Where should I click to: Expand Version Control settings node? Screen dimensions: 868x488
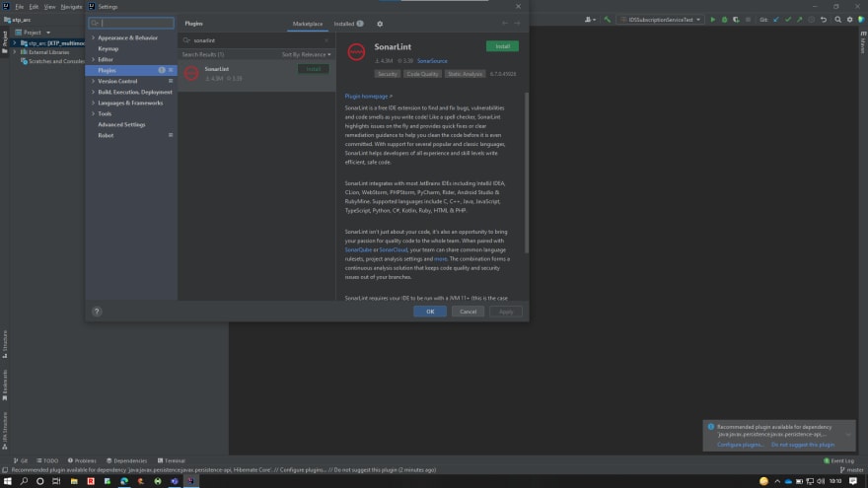pos(93,81)
